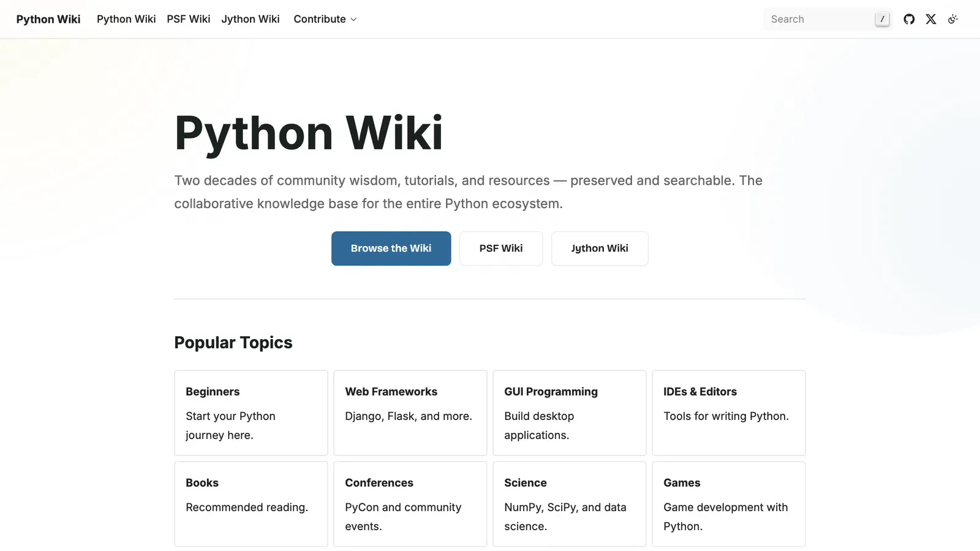Click the slash shortcut key badge
Image resolution: width=980 pixels, height=551 pixels.
point(882,19)
